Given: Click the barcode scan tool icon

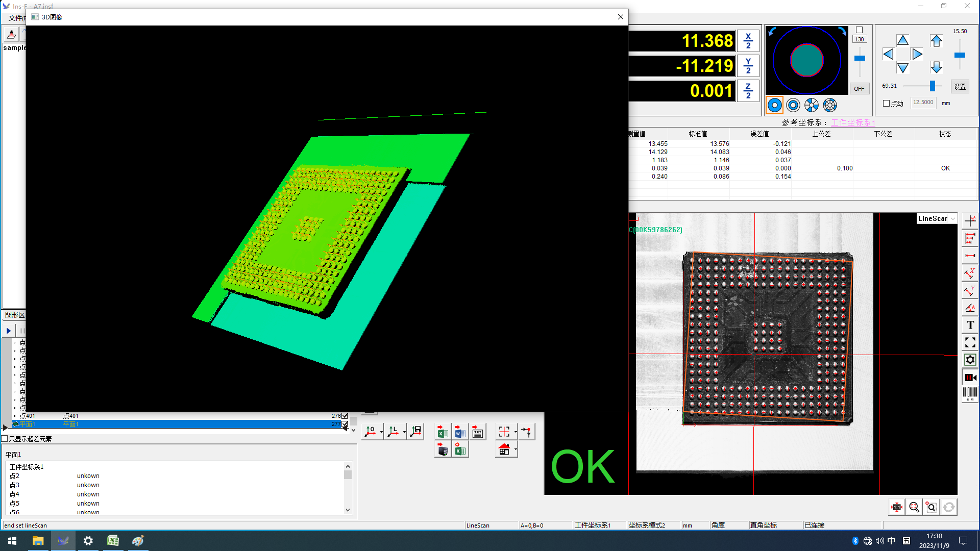Looking at the screenshot, I should (x=970, y=393).
